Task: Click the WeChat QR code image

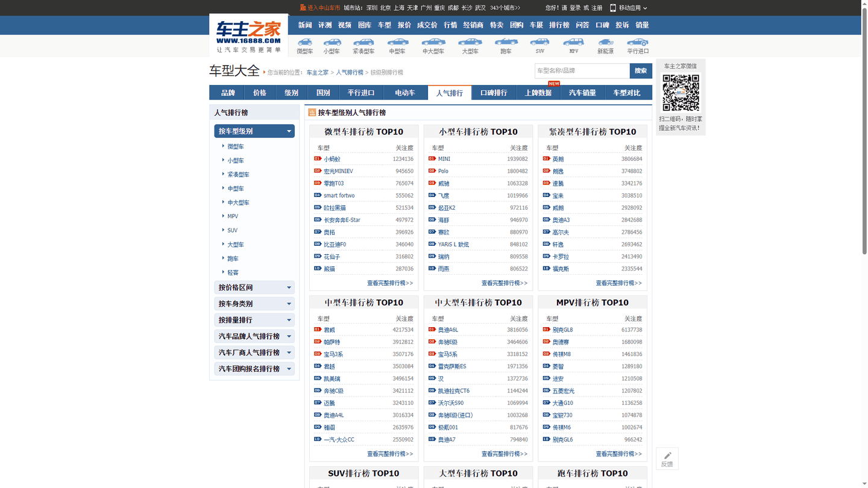Action: coord(681,93)
